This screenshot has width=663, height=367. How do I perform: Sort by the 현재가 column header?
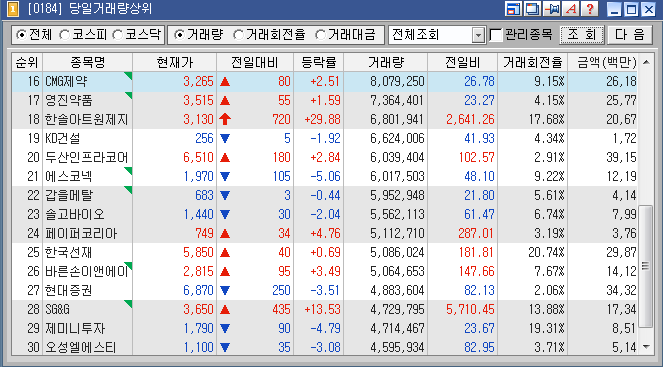pyautogui.click(x=175, y=63)
